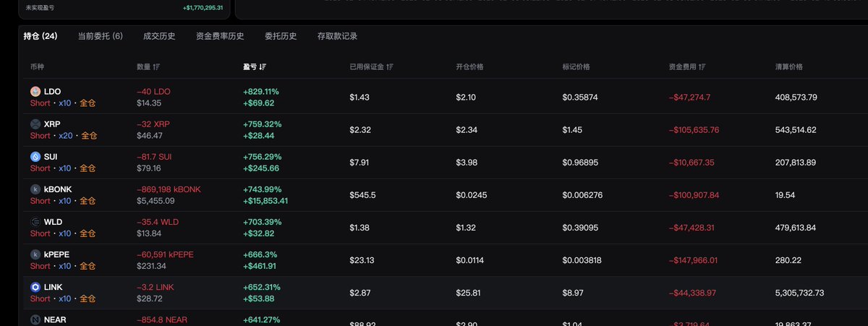Click kBONK margin value $545.5
This screenshot has height=326, width=868.
pos(362,195)
